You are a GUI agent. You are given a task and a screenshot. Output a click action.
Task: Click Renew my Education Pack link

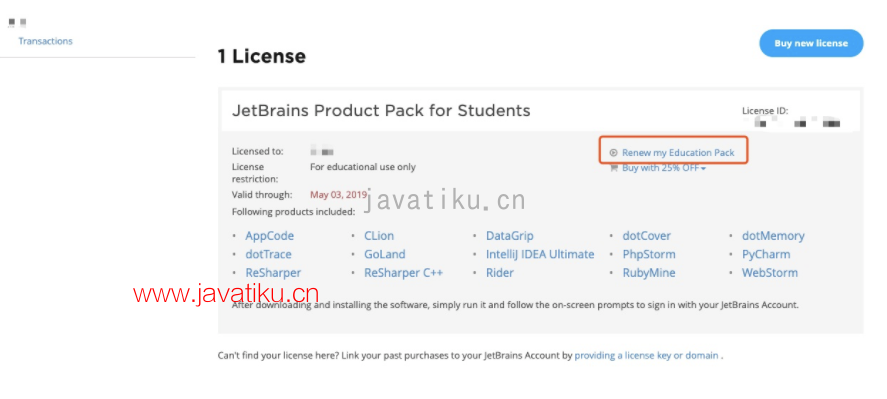click(678, 153)
